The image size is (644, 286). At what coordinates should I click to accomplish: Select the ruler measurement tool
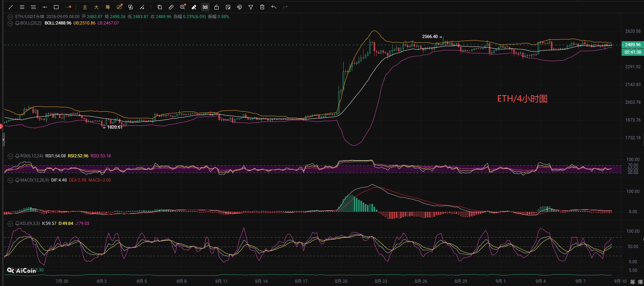tap(171, 7)
